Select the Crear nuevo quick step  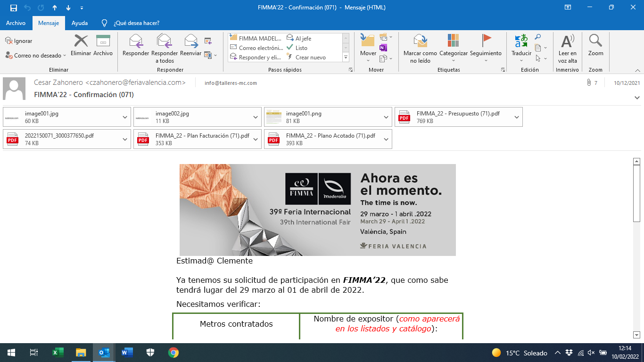point(306,57)
